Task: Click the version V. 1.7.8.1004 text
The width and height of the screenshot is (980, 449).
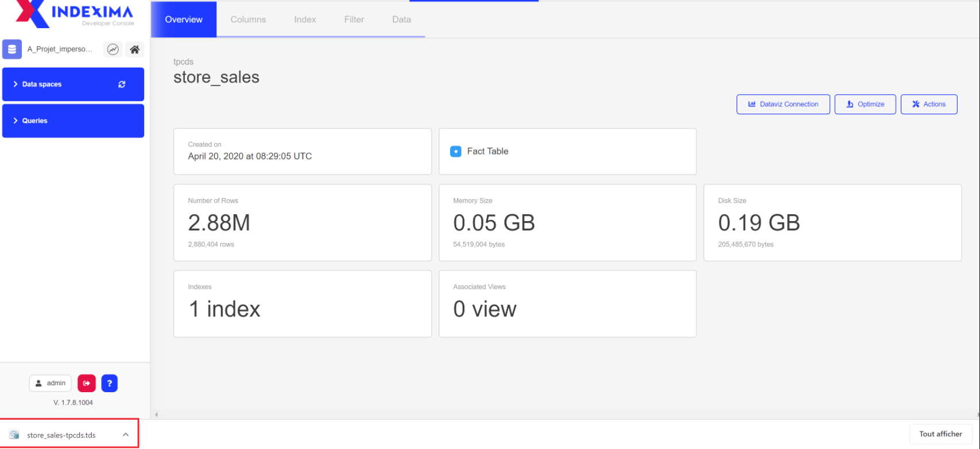Action: pos(73,402)
